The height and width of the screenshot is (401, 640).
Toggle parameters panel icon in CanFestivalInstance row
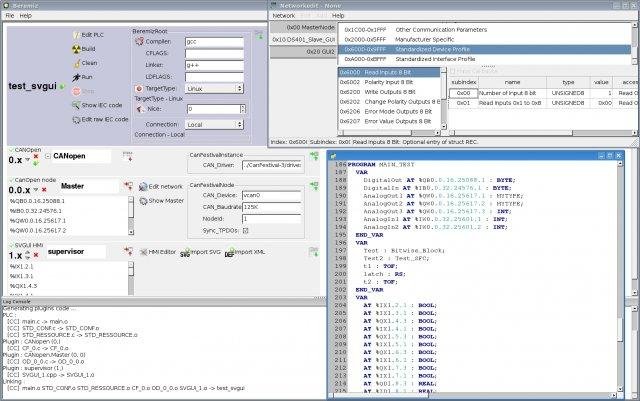314,156
